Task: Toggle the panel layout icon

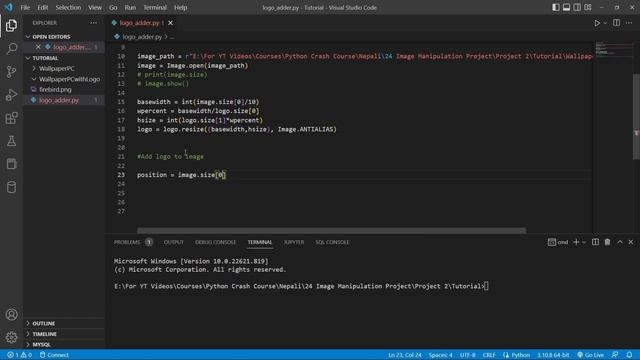Action: point(566,7)
